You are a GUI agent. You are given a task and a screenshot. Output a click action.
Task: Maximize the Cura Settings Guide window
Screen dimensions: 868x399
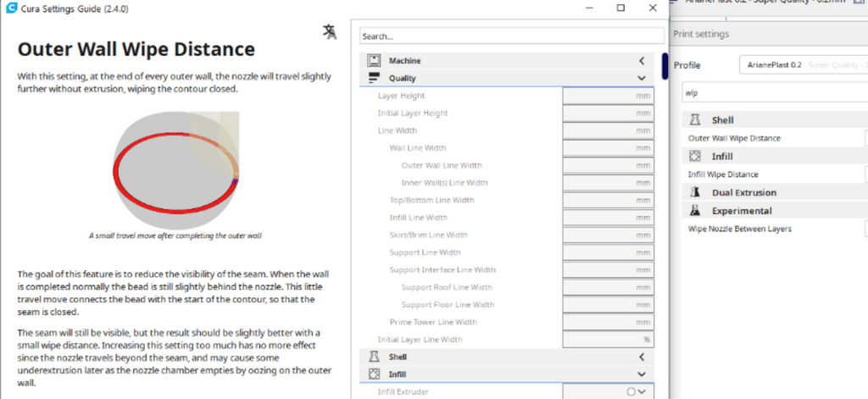point(621,8)
